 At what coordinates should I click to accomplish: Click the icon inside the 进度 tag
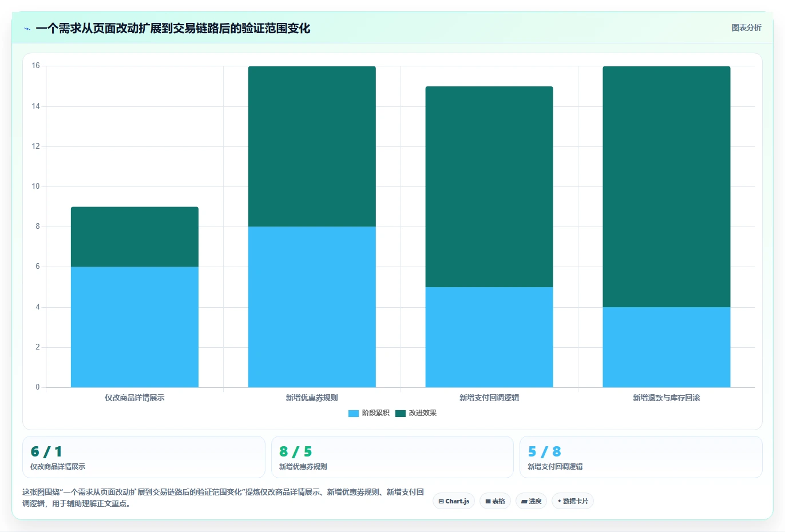(524, 501)
